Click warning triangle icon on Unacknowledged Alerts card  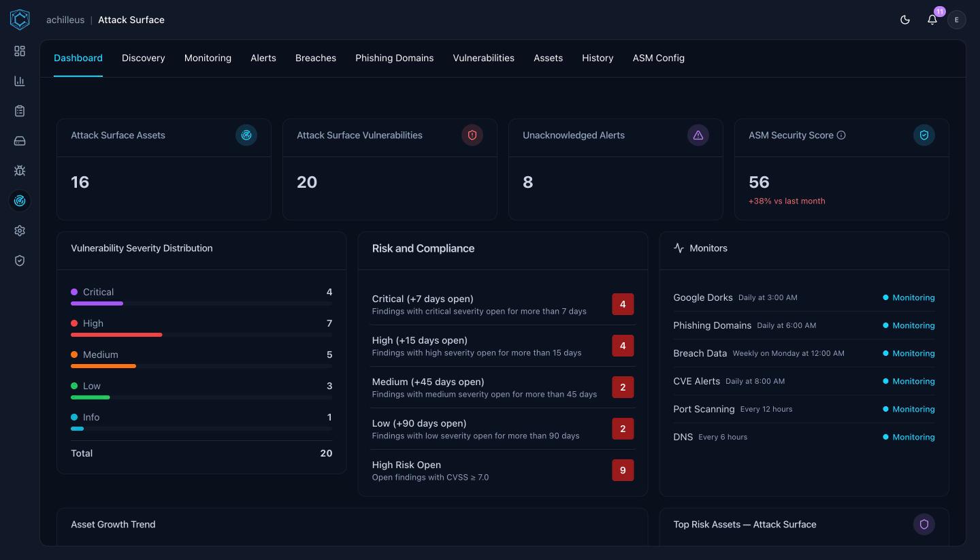click(698, 135)
